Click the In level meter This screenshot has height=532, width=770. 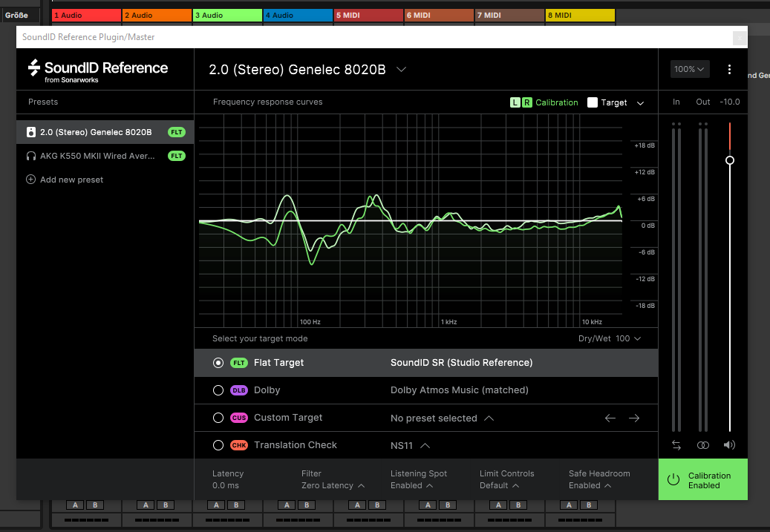pos(676,278)
